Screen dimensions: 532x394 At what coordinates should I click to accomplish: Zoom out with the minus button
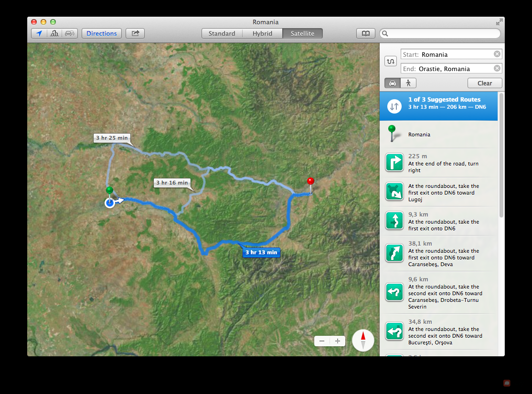(322, 341)
